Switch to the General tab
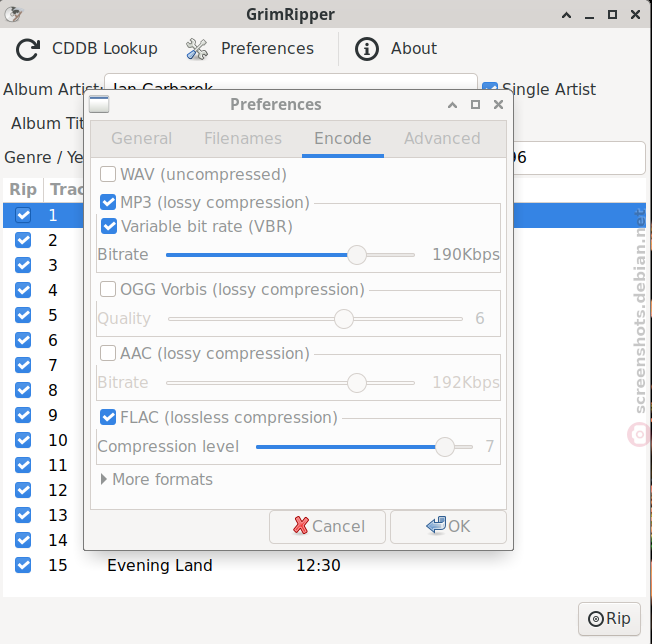This screenshot has width=652, height=644. [141, 138]
